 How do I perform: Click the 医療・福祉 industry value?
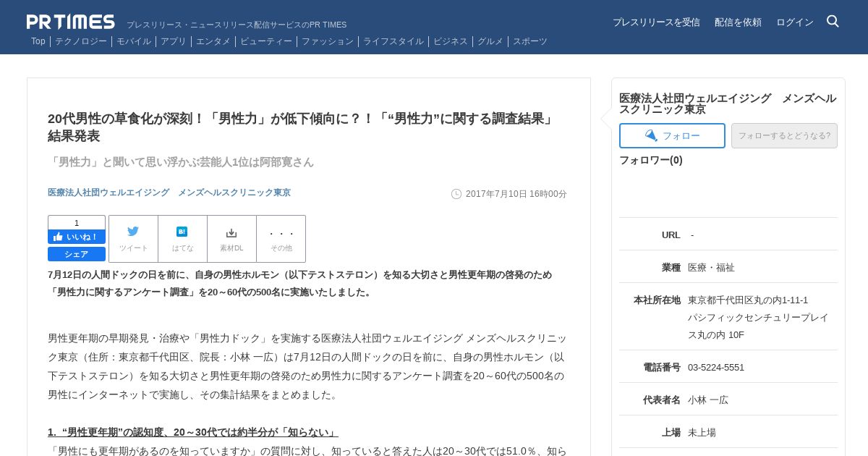tap(711, 267)
